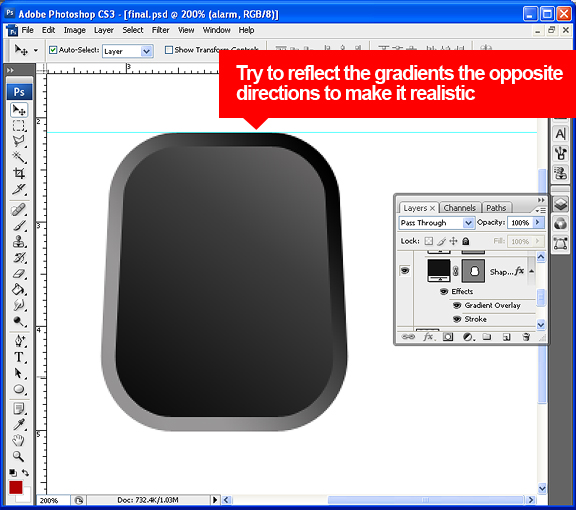576x510 pixels.
Task: Toggle visibility of all Effects
Action: (444, 291)
